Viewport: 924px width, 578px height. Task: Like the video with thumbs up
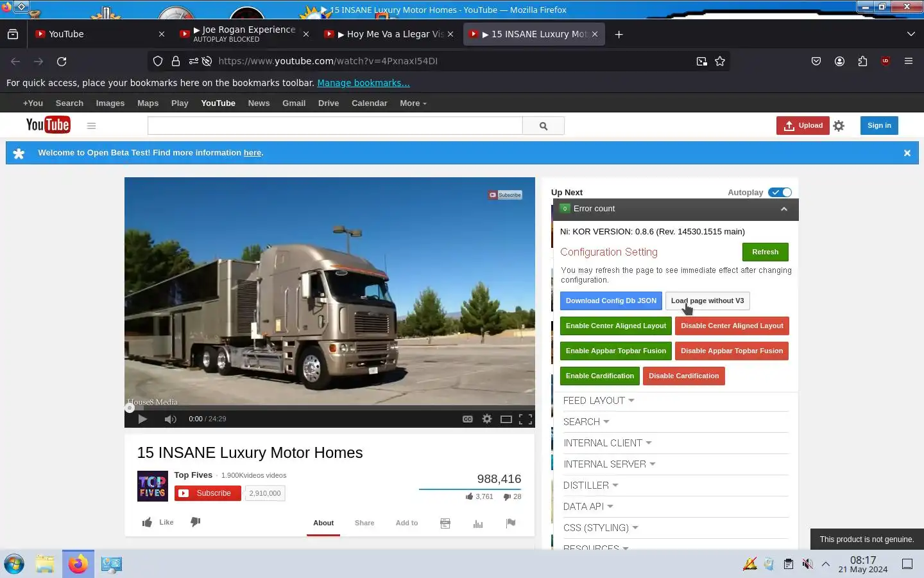[158, 522]
